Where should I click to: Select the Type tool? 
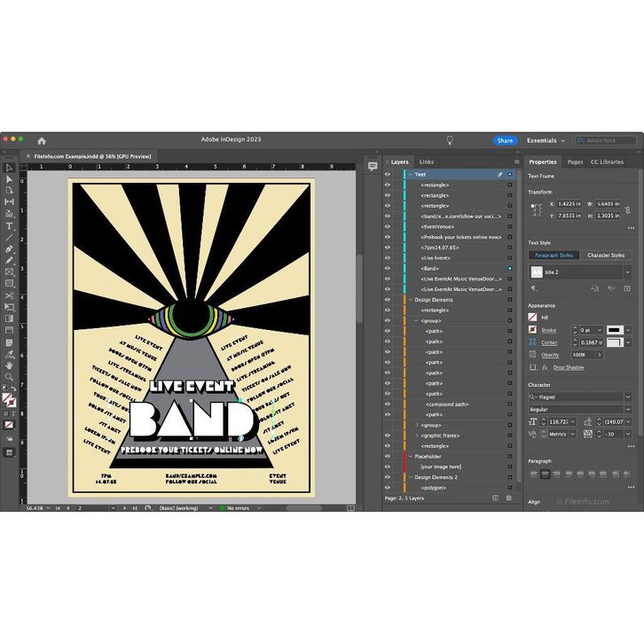pos(9,225)
